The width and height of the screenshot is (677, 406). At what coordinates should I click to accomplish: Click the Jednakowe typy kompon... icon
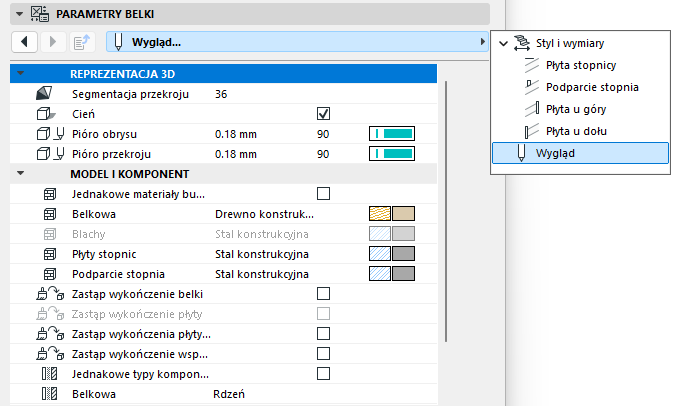tap(49, 374)
